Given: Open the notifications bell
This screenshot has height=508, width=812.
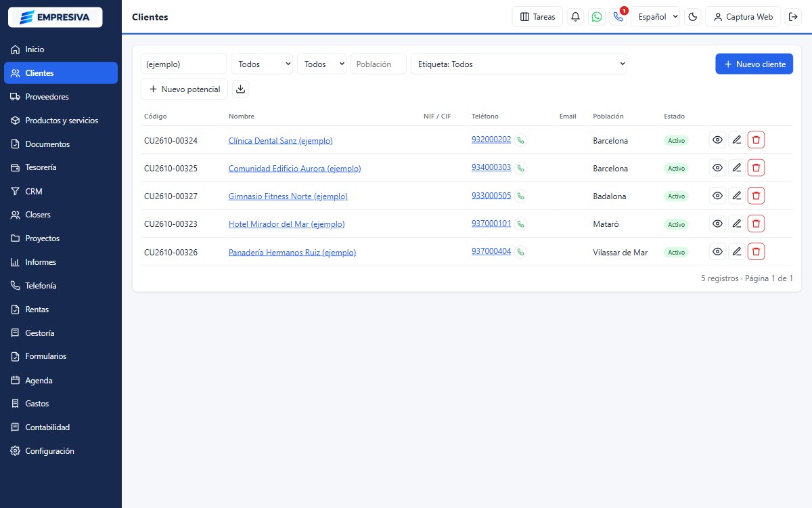Looking at the screenshot, I should point(575,17).
